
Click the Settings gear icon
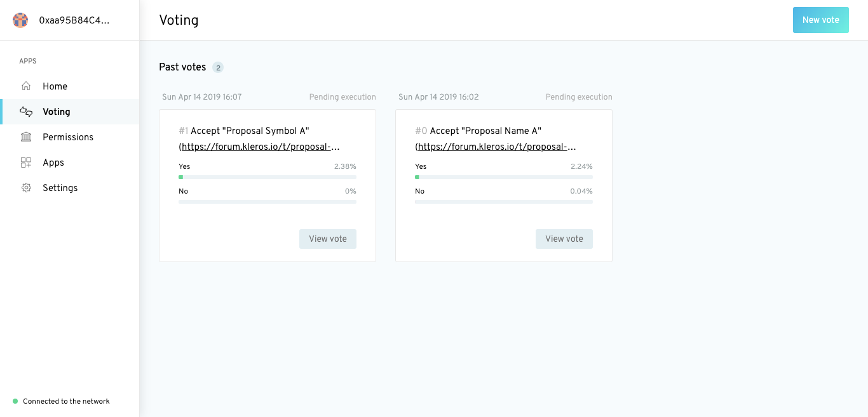(x=26, y=188)
